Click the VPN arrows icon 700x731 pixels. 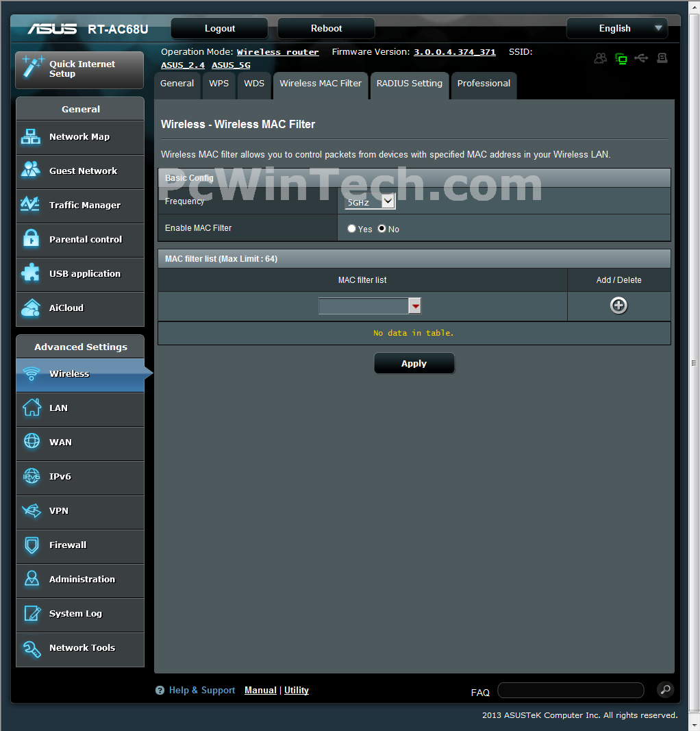point(32,510)
